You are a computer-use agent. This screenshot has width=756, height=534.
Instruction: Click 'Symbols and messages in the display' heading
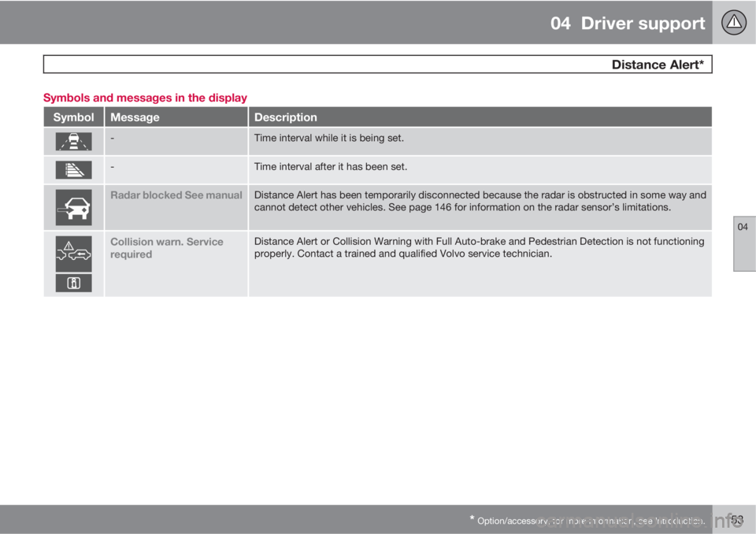[x=145, y=98]
